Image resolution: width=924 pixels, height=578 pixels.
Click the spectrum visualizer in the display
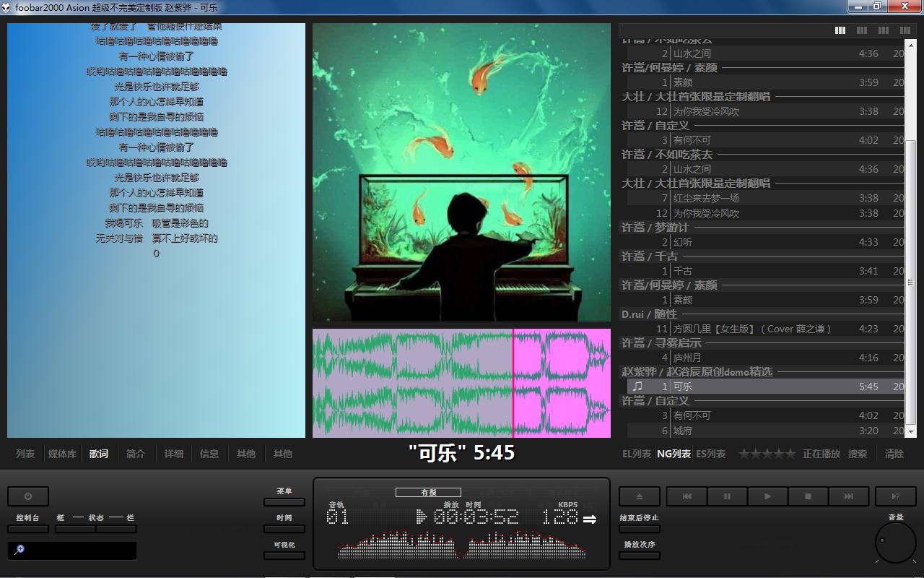(462, 546)
